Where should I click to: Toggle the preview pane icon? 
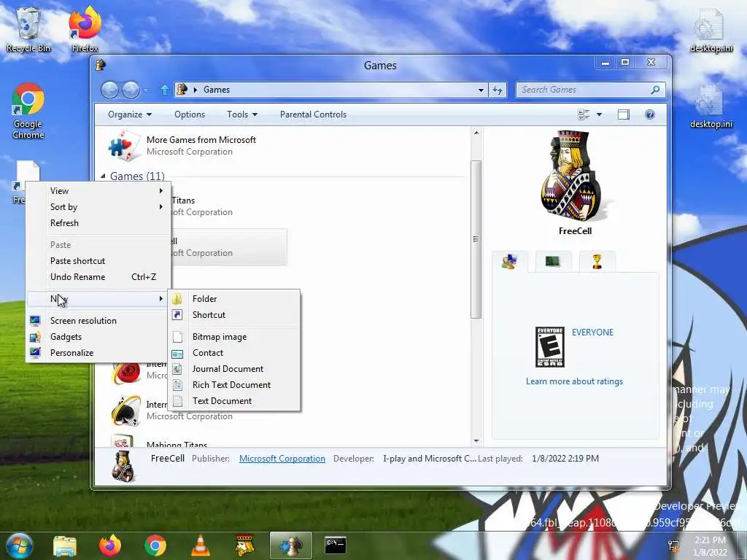coord(623,114)
